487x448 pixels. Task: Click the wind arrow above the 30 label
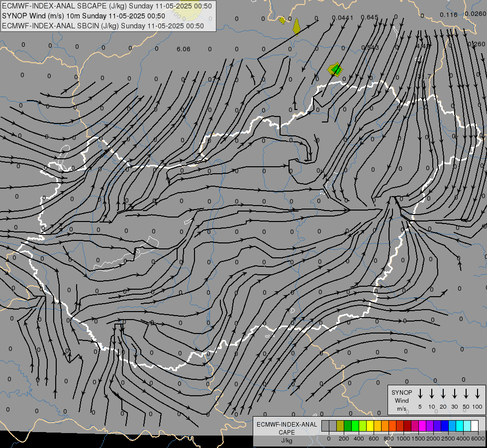click(455, 394)
